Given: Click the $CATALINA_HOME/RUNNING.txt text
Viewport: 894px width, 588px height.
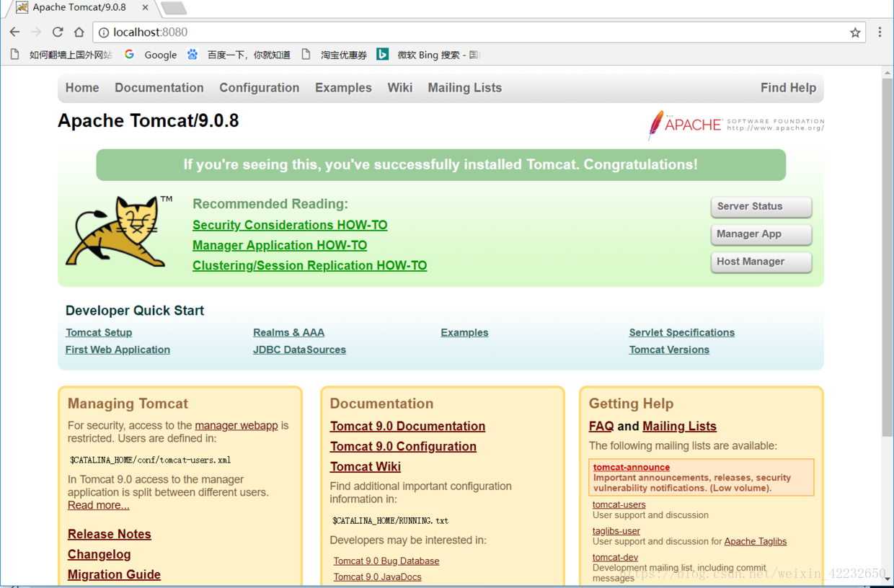Looking at the screenshot, I should click(390, 520).
